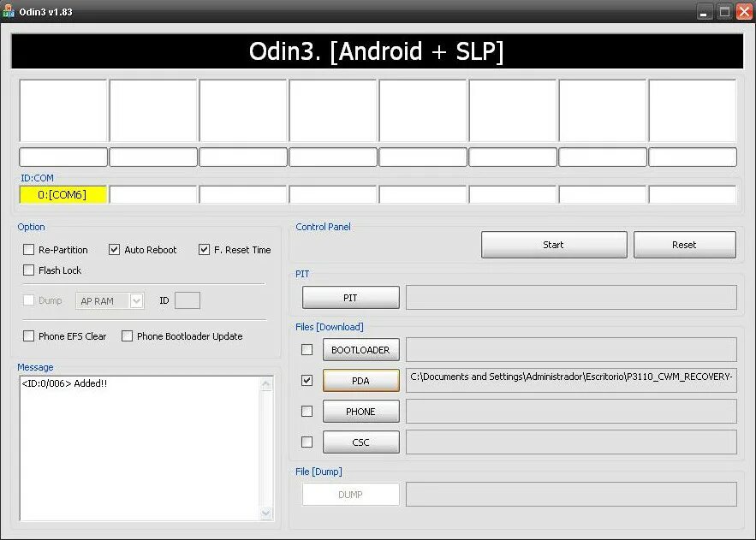
Task: Check Phone Bootloader Update option
Action: click(127, 335)
